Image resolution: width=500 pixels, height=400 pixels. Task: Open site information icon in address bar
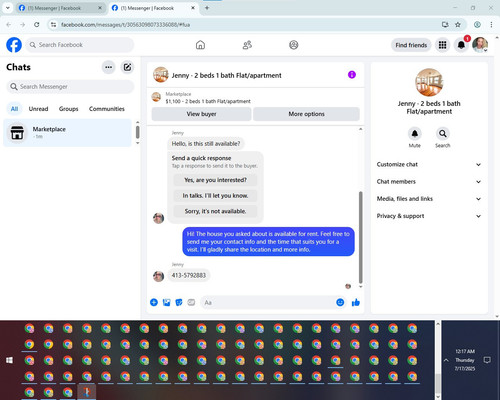click(x=53, y=24)
